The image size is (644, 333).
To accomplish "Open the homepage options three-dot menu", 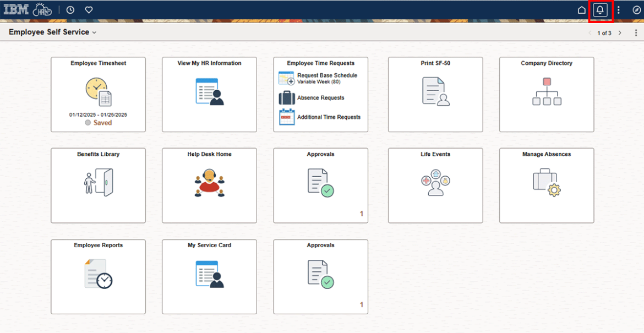I will tap(636, 32).
